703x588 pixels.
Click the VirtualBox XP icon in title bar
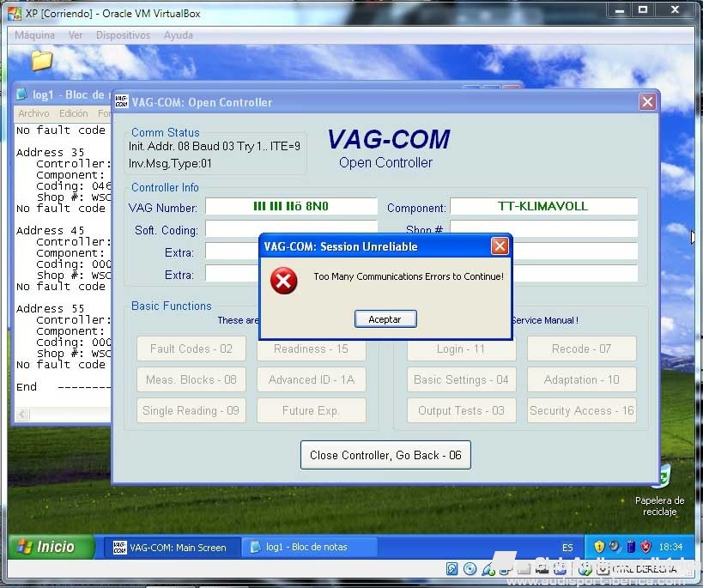click(x=15, y=14)
